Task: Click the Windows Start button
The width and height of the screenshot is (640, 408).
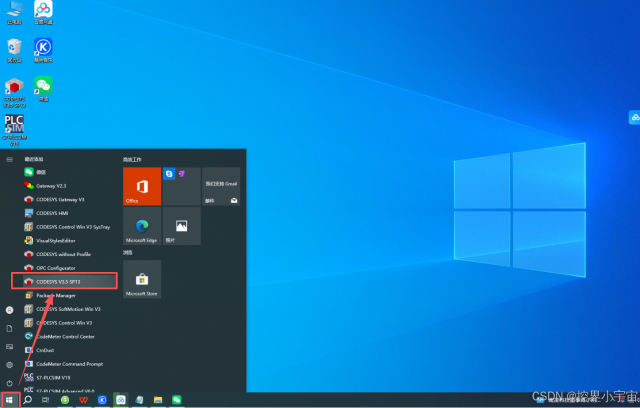Action: 9,399
